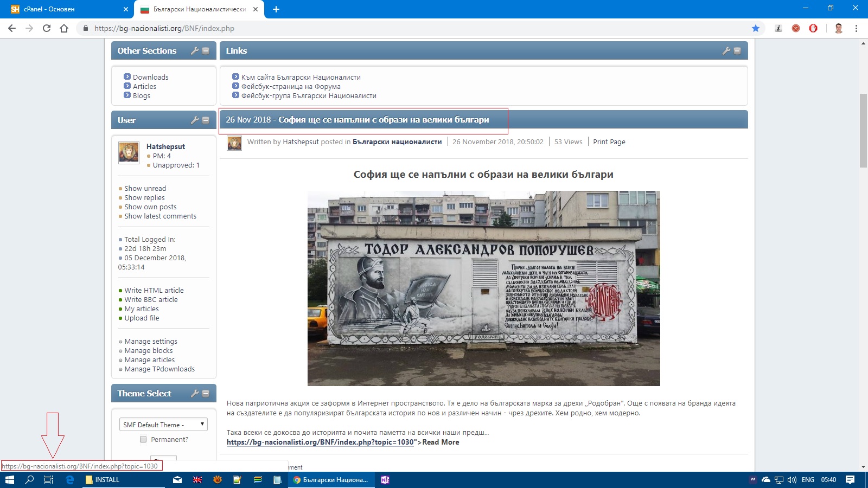Switch to the Български Националистически tab
This screenshot has height=488, width=868.
(x=199, y=9)
